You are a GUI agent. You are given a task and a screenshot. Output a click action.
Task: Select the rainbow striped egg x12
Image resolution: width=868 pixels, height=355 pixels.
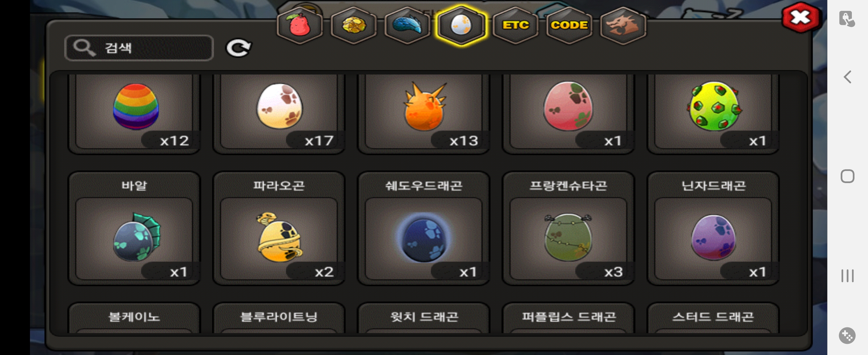(134, 113)
